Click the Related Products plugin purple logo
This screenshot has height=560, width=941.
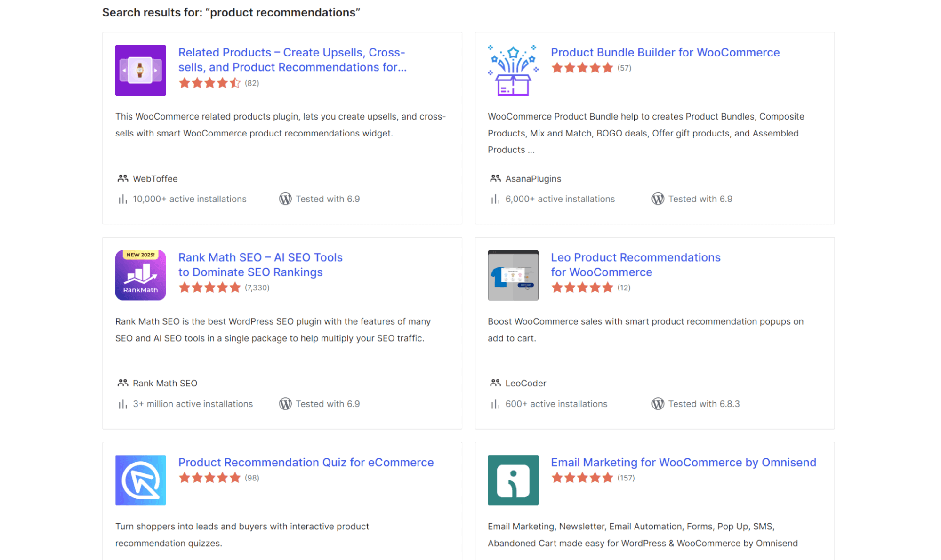(140, 70)
